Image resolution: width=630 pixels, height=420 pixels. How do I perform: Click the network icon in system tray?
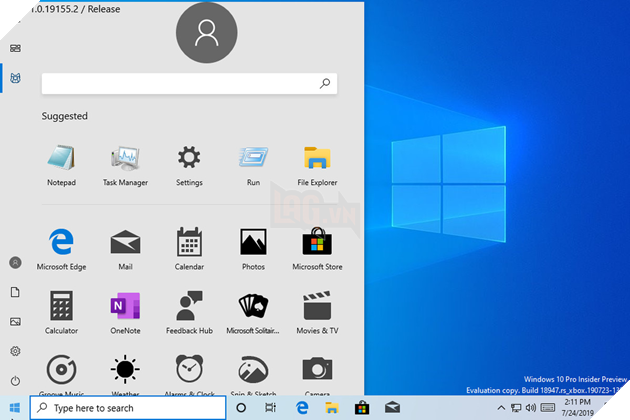point(516,408)
